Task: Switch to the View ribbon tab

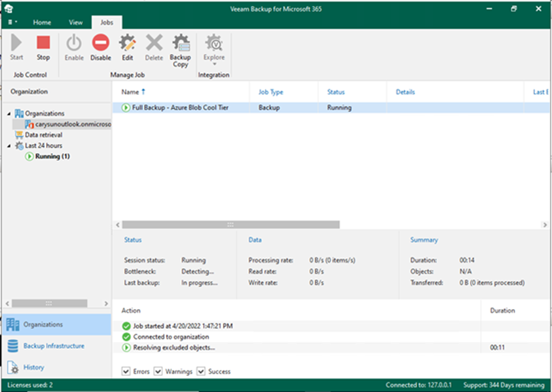Action: coord(75,22)
